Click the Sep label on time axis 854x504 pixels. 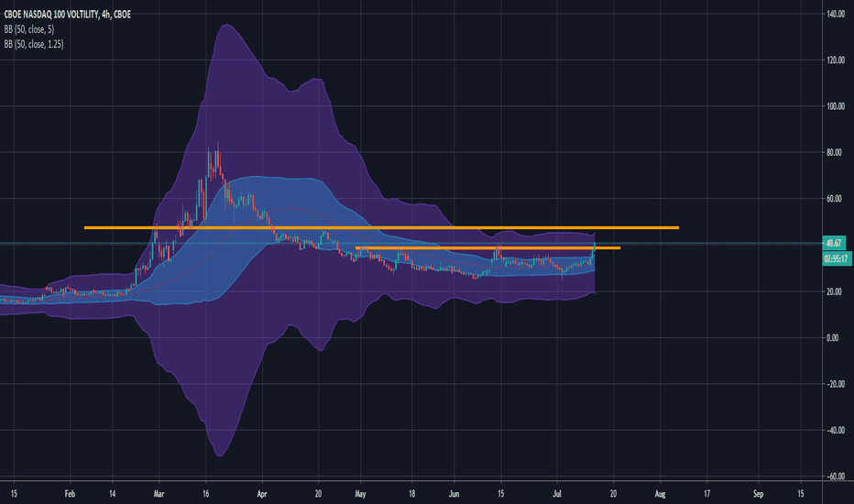(758, 494)
